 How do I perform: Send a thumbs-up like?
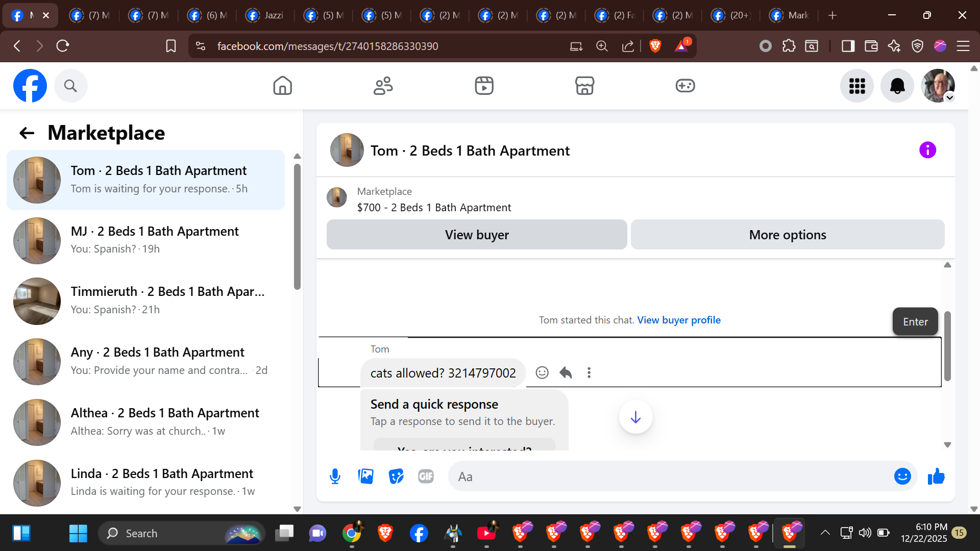click(x=936, y=477)
